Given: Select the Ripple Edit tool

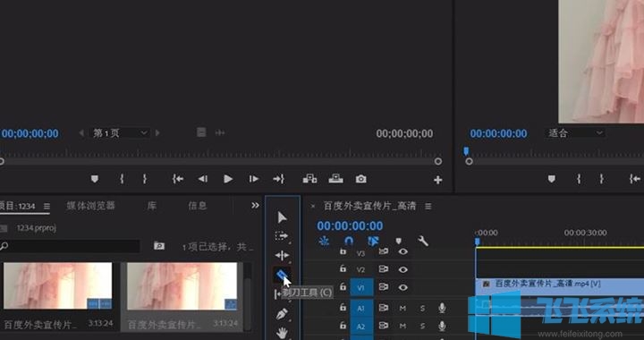Looking at the screenshot, I should pos(282,255).
